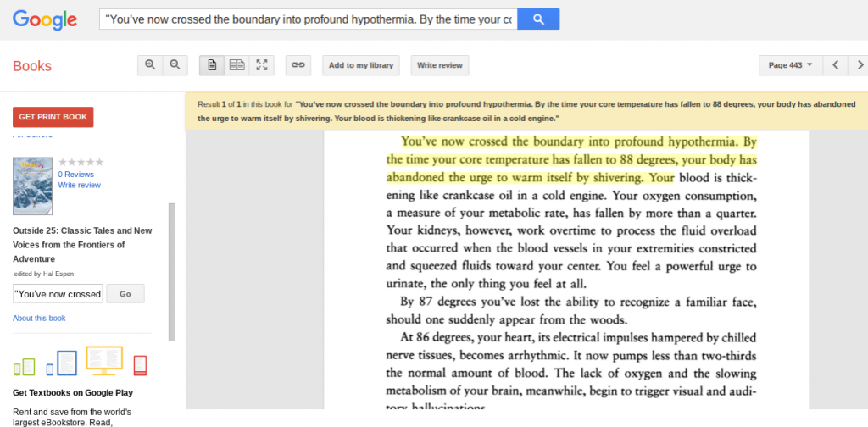
Task: Go to next page arrow
Action: pos(860,65)
